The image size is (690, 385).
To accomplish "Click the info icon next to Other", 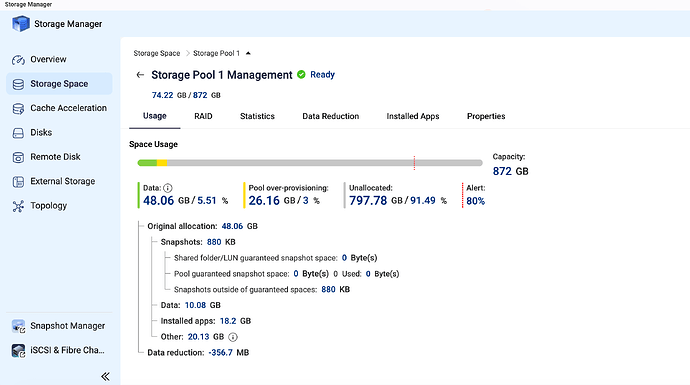I will click(233, 337).
